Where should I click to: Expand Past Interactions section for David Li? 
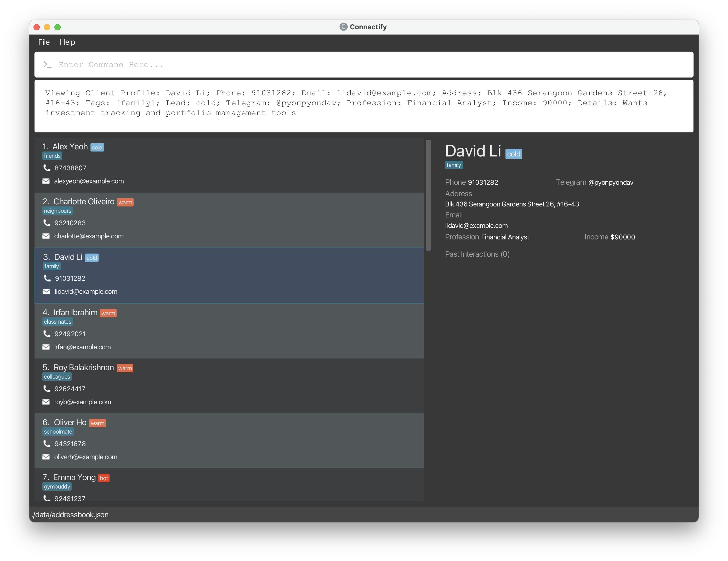pos(477,254)
